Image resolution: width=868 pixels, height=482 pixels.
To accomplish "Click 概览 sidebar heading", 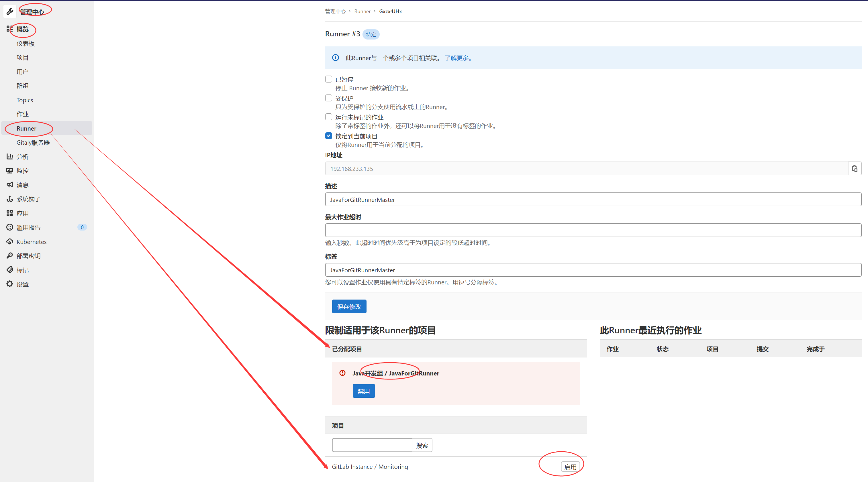I will click(23, 29).
